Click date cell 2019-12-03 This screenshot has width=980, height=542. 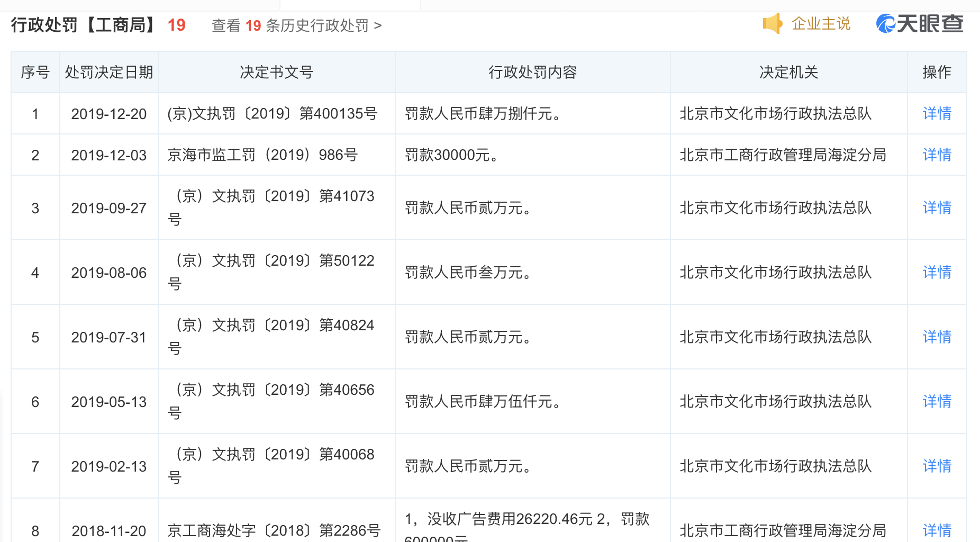pyautogui.click(x=109, y=155)
